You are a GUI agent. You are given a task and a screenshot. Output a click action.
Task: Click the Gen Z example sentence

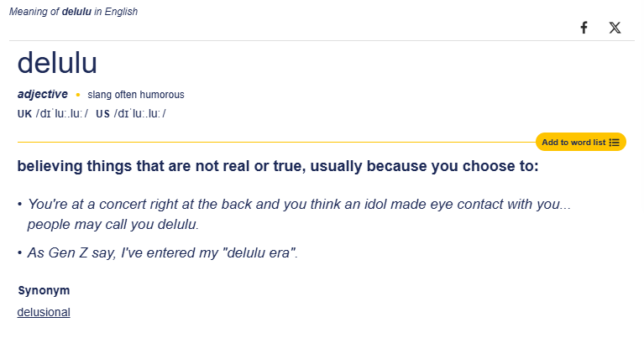click(x=163, y=252)
